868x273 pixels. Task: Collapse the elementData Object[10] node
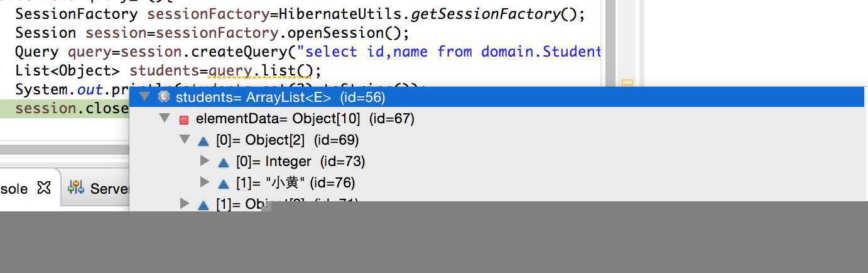[x=165, y=118]
